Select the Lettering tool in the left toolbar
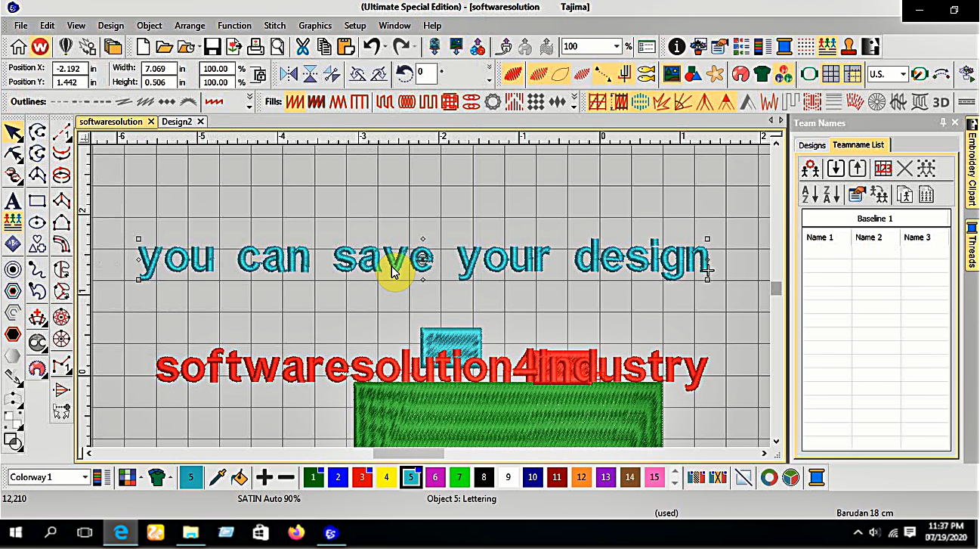 14,201
